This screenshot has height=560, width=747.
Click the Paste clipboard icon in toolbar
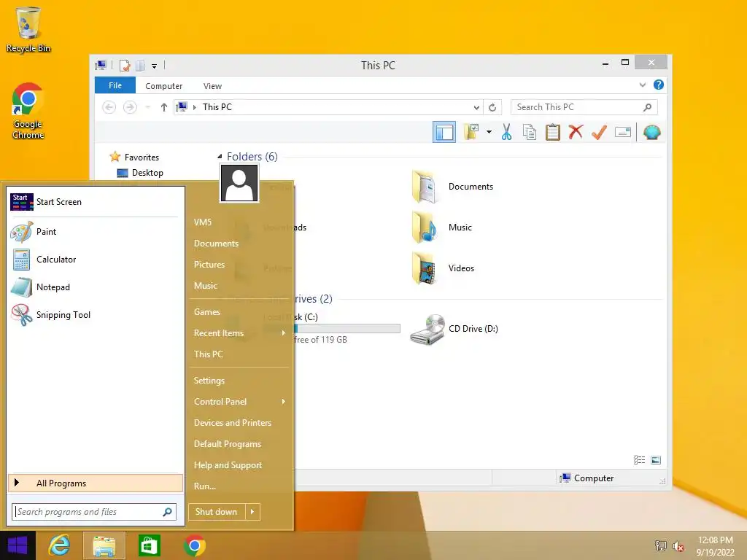(x=553, y=132)
